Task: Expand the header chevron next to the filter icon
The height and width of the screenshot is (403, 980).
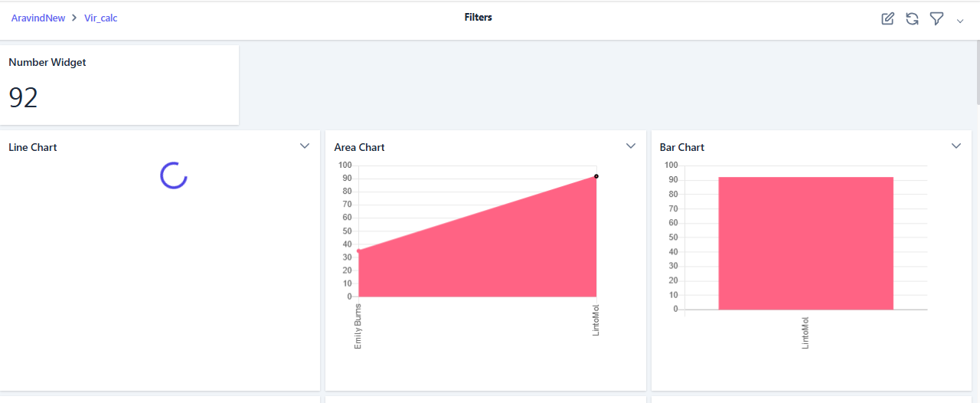Action: coord(960,21)
